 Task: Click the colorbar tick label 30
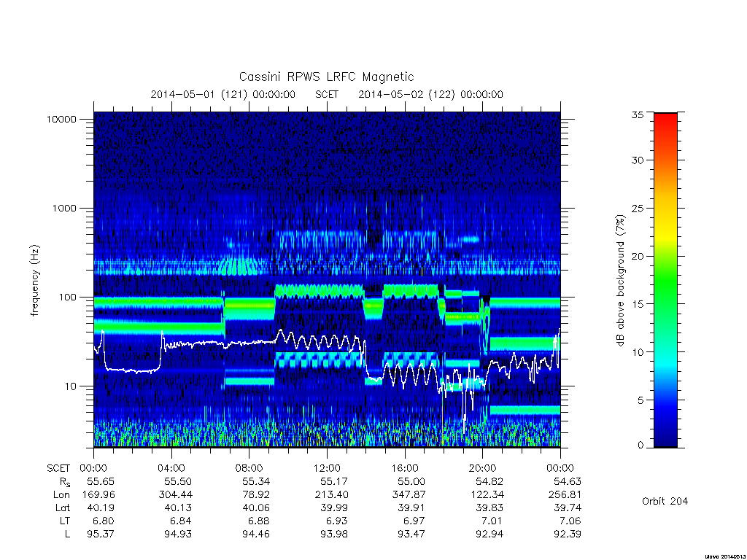point(637,160)
